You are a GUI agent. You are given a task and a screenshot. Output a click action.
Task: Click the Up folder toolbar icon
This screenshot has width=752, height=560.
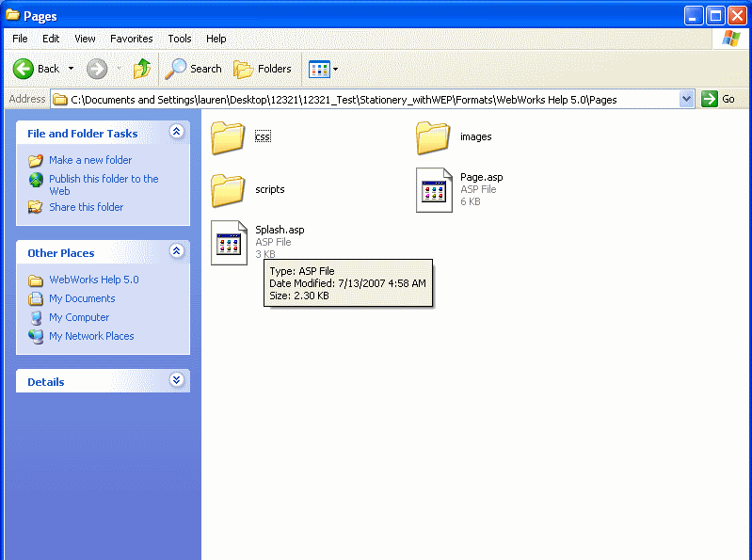coord(141,69)
